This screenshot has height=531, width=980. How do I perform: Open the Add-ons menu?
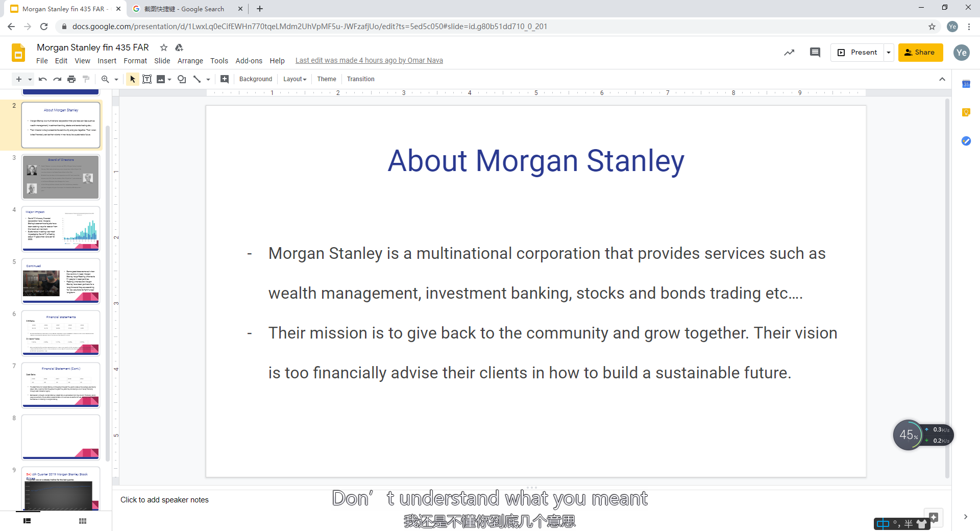249,61
